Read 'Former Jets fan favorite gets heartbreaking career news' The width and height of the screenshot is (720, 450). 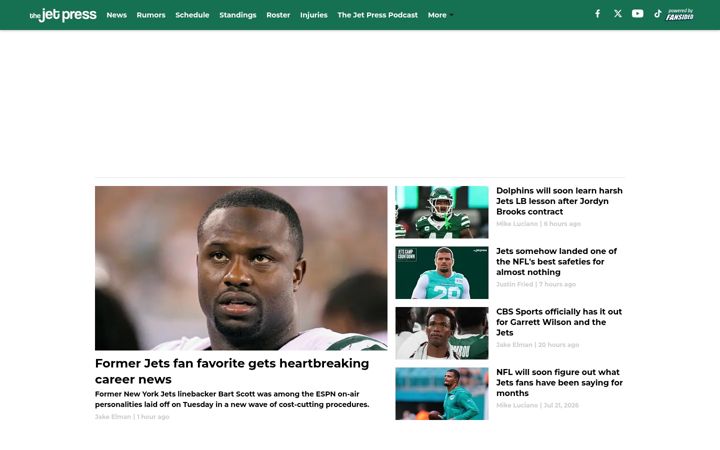pos(232,371)
